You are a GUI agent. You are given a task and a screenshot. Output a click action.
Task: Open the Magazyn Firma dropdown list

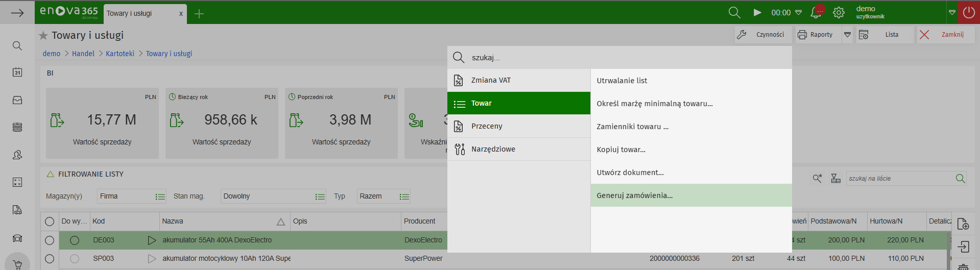pyautogui.click(x=160, y=197)
